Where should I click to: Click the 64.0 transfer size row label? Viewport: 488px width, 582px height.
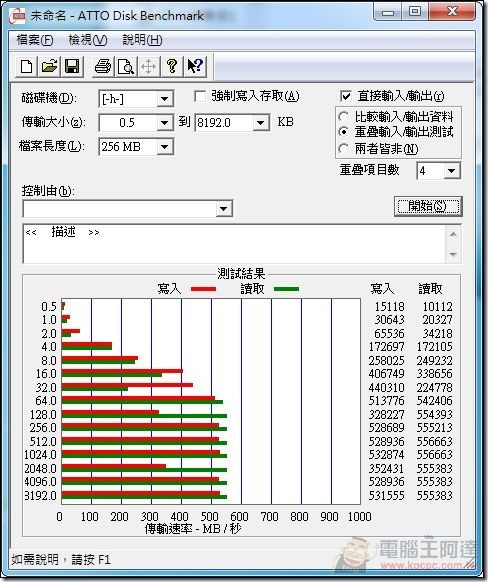[46, 401]
